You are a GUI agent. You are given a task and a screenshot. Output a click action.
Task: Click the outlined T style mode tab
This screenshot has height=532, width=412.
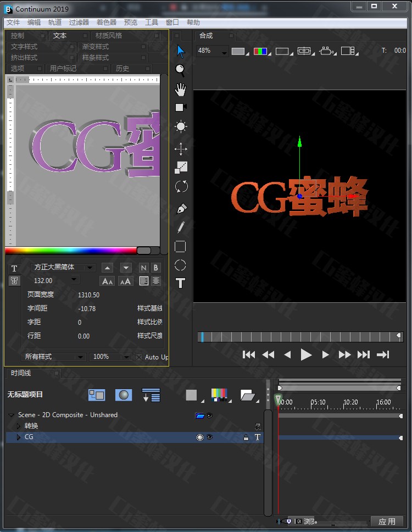point(14,281)
